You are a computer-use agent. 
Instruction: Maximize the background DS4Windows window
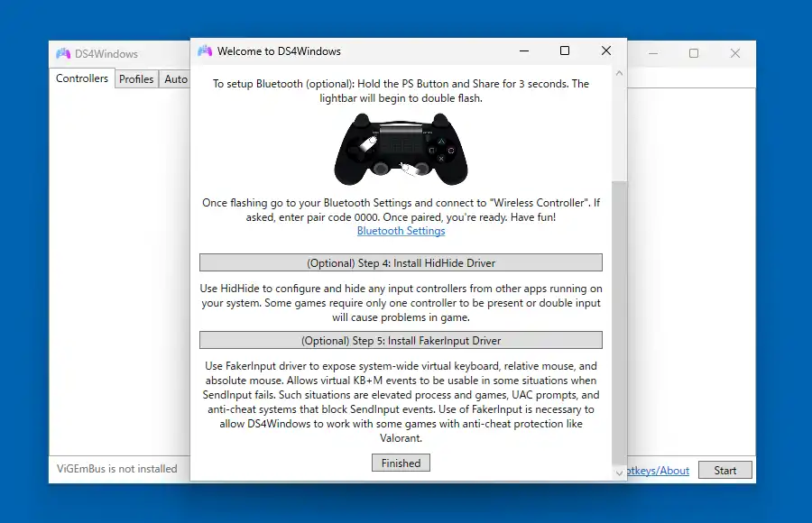pyautogui.click(x=694, y=53)
